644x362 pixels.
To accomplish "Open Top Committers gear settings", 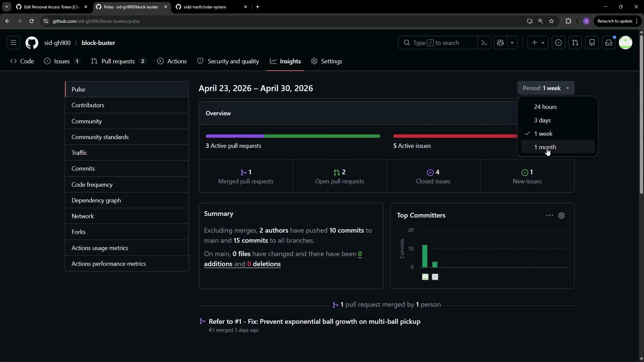I will (x=561, y=216).
